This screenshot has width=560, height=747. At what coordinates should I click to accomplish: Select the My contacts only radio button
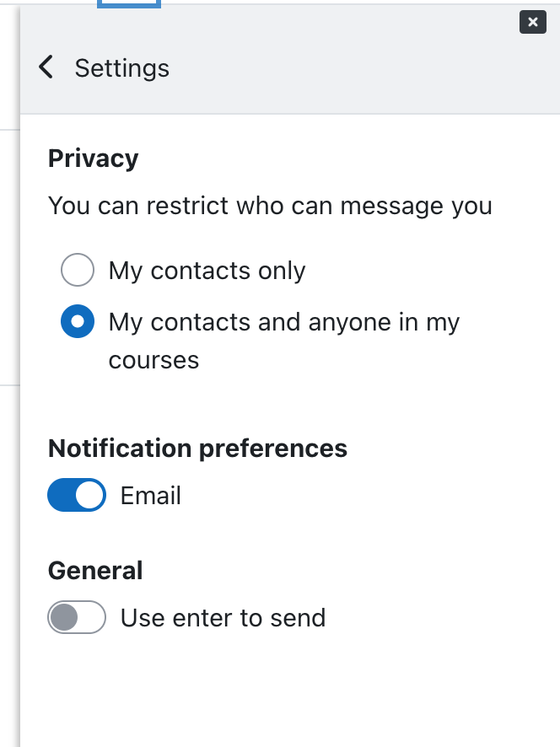click(x=78, y=270)
